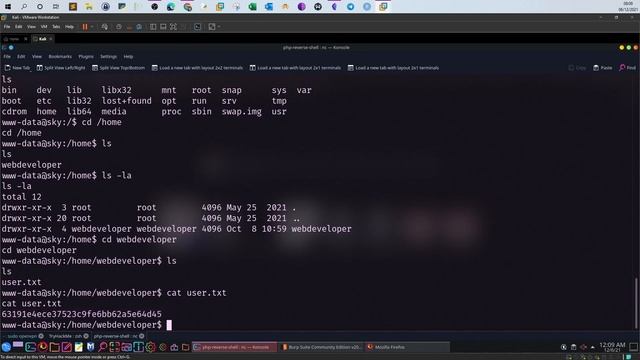Image resolution: width=640 pixels, height=360 pixels.
Task: Expand VMware stretch guest dropdown arrow
Action: point(219,27)
